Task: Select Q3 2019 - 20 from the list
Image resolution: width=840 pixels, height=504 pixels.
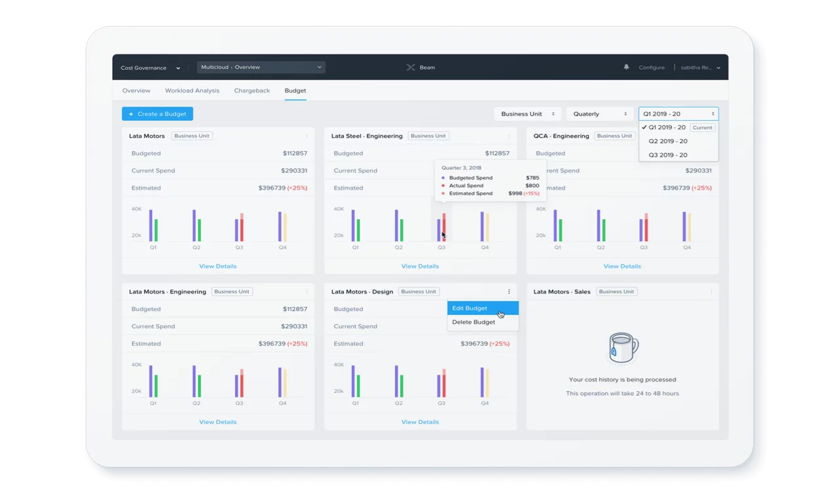Action: coord(667,155)
